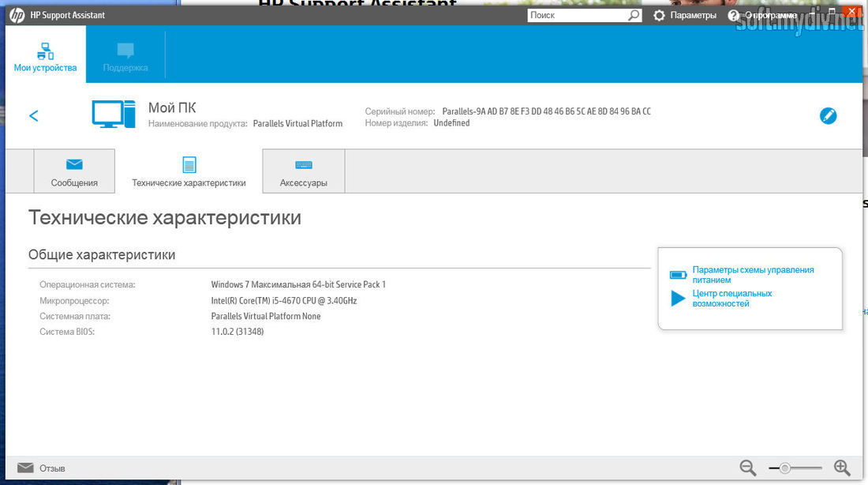This screenshot has width=868, height=485.
Task: Select the Windows 7 Максимальная OS value
Action: point(298,284)
